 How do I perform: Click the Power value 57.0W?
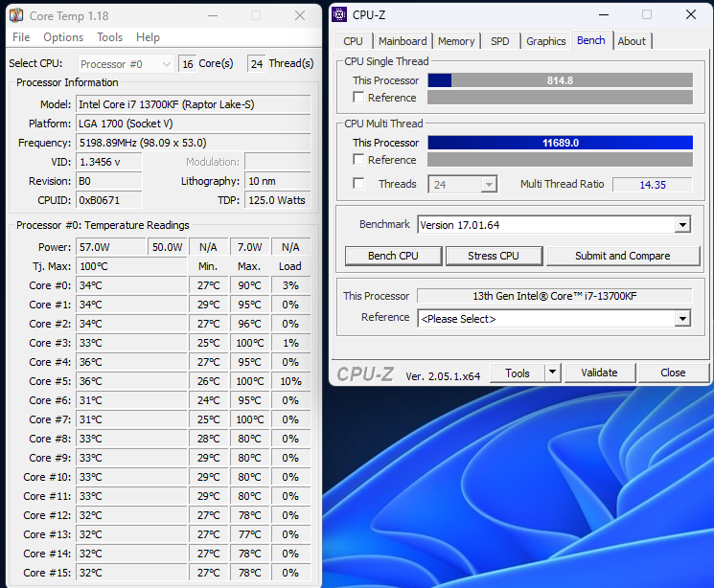click(111, 247)
